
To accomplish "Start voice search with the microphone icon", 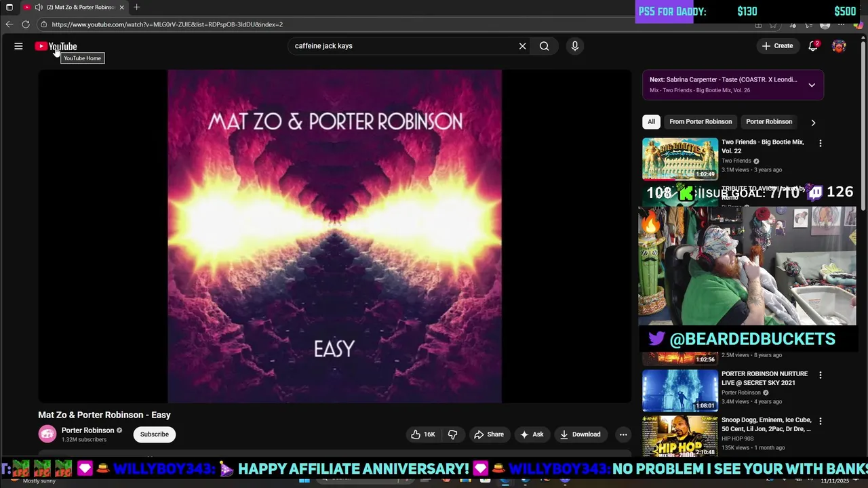I will 574,46.
